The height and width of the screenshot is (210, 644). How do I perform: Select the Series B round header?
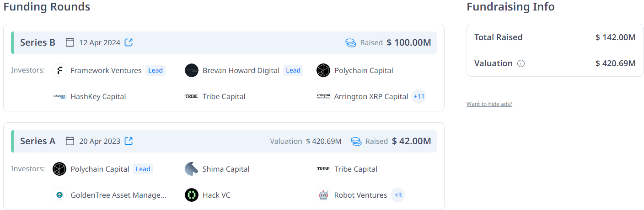coord(38,42)
